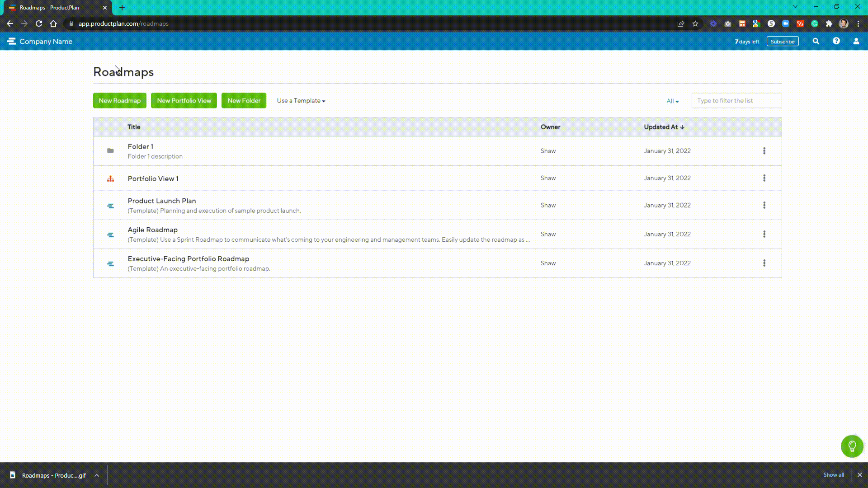Open the more options menu for Folder 1
Screen dimensions: 868x488
pyautogui.click(x=764, y=151)
